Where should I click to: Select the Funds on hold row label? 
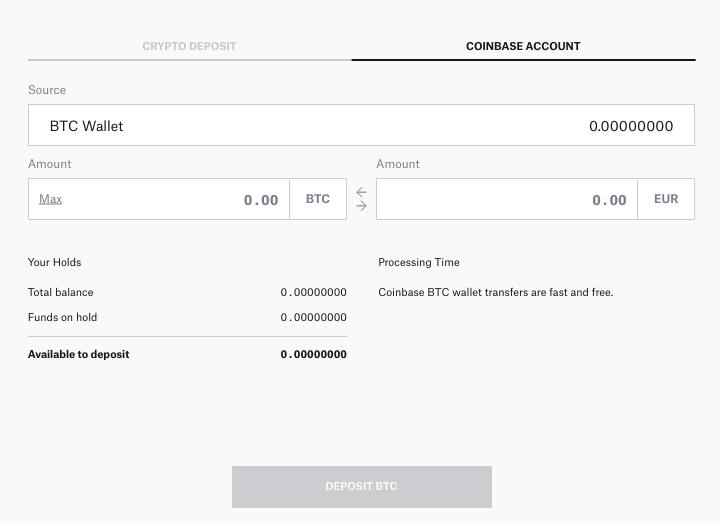(63, 317)
